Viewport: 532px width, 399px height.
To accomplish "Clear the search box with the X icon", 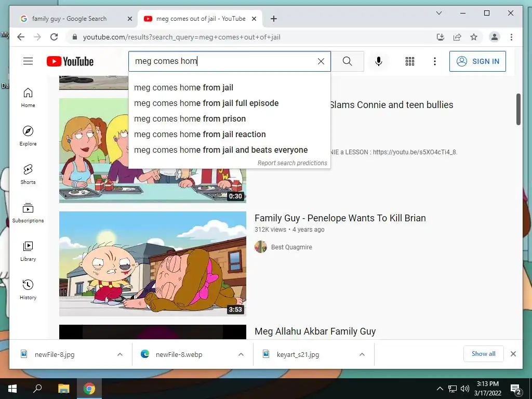I will [321, 61].
